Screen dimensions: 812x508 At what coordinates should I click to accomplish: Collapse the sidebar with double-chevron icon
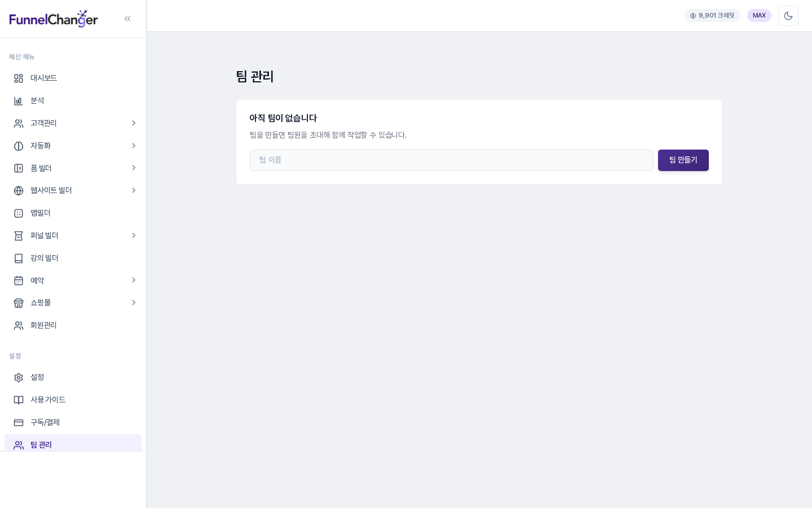coord(127,19)
